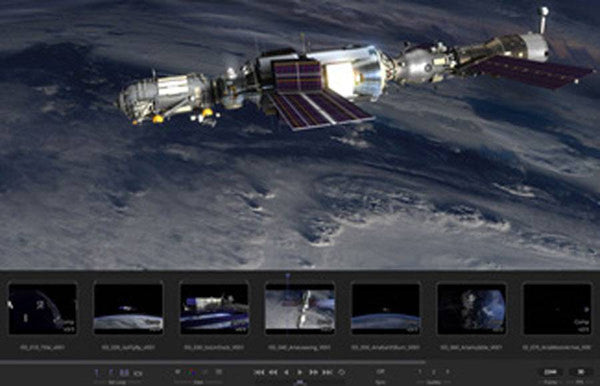The image size is (600, 386).
Task: Step back with the double-left-arrow rewind button
Action: coord(273,372)
